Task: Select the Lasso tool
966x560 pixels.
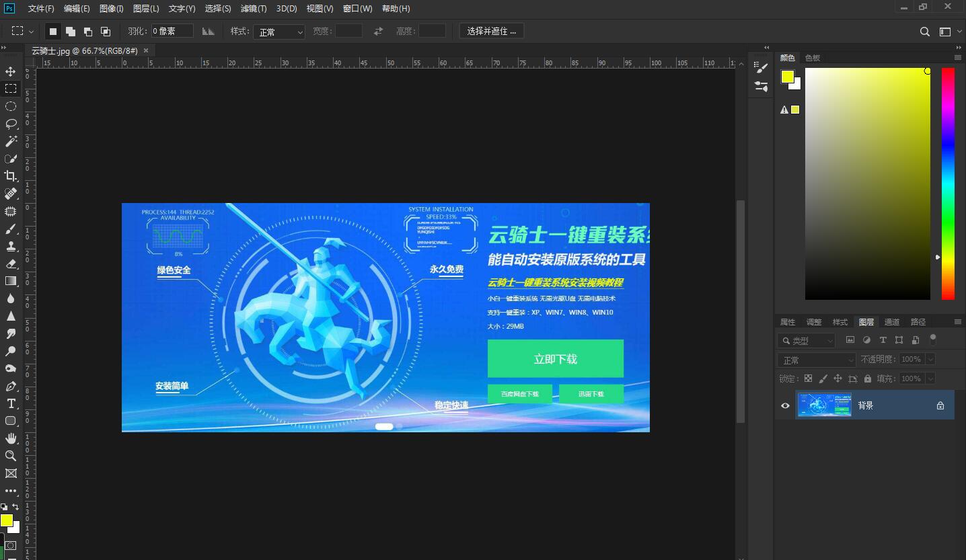Action: click(x=10, y=124)
